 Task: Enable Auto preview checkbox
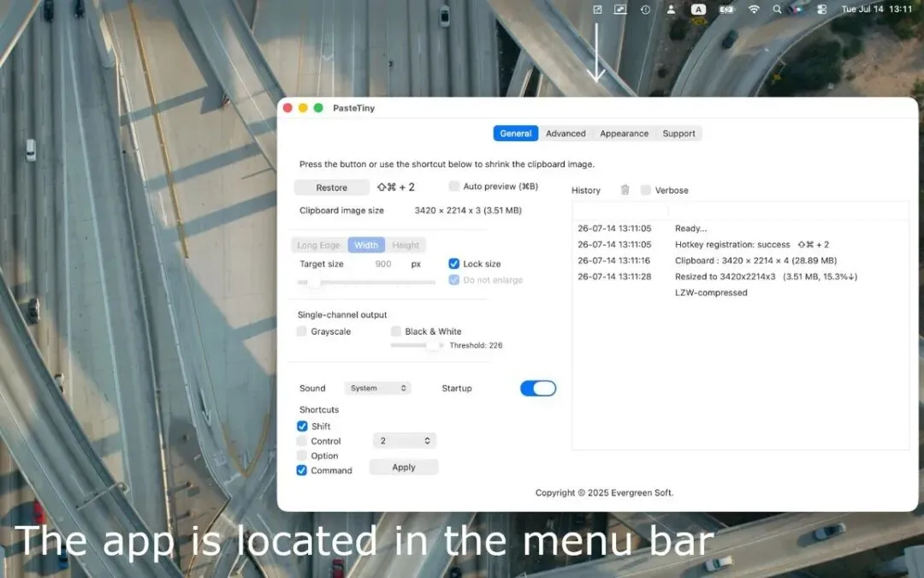point(453,187)
